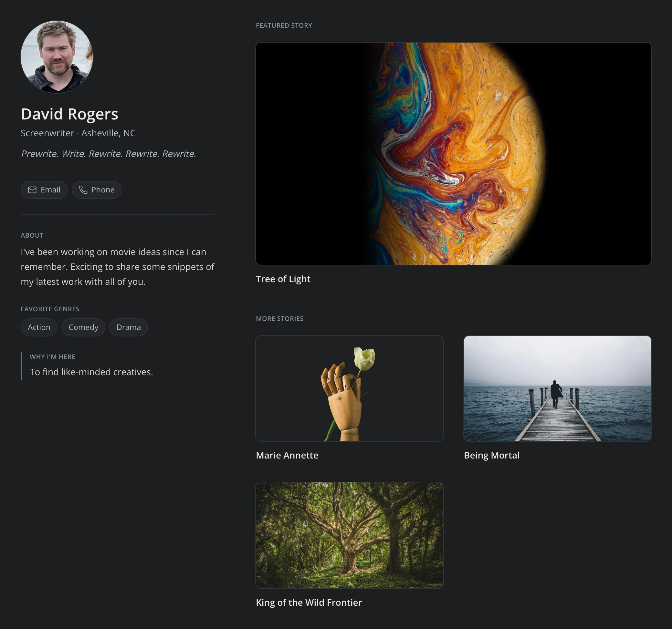Viewport: 672px width, 629px height.
Task: Open King of the Wild Frontier thumbnail
Action: coord(349,535)
